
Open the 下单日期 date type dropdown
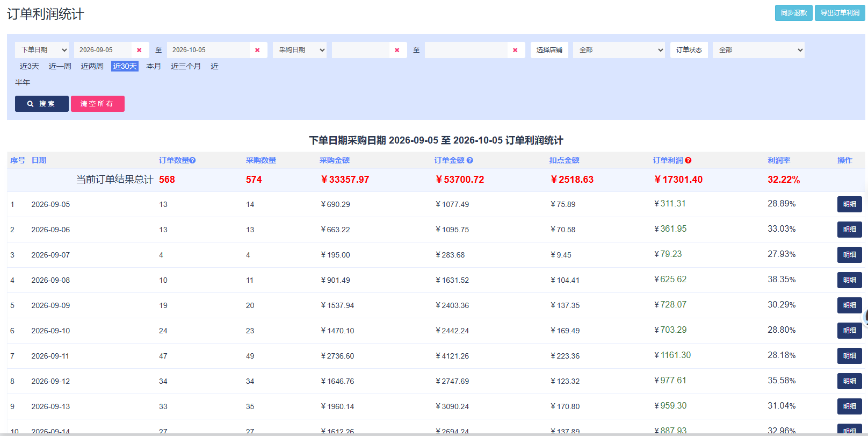pos(42,50)
